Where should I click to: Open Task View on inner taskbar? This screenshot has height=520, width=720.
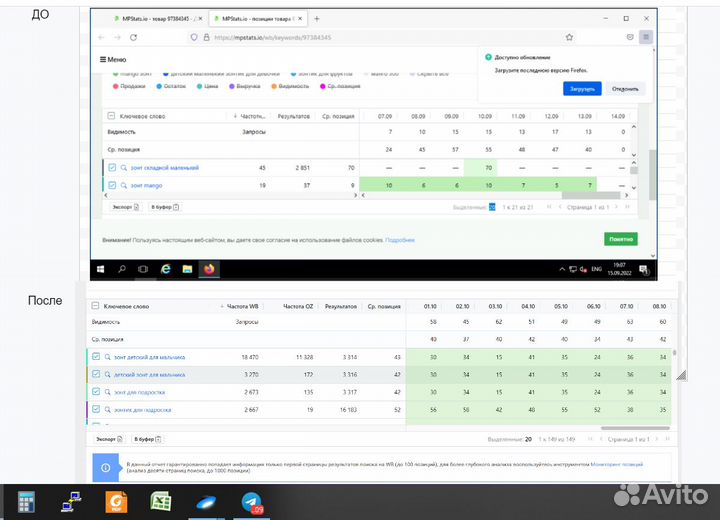pyautogui.click(x=143, y=269)
